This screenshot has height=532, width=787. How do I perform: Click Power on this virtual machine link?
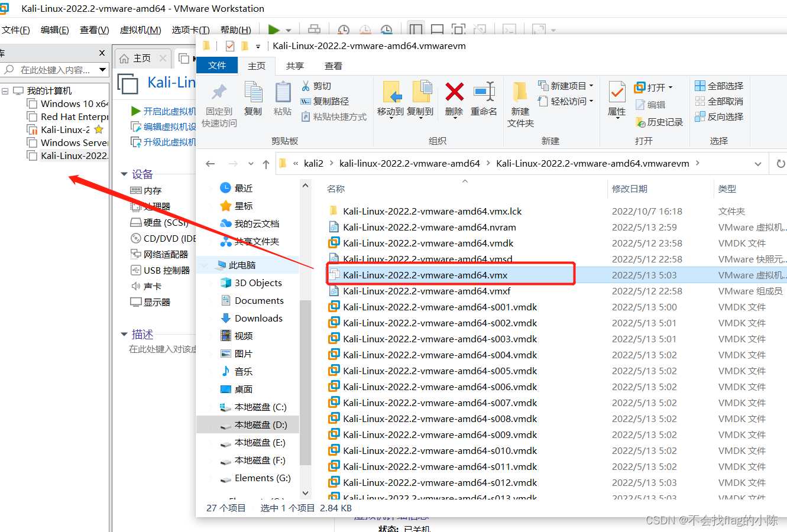[164, 111]
